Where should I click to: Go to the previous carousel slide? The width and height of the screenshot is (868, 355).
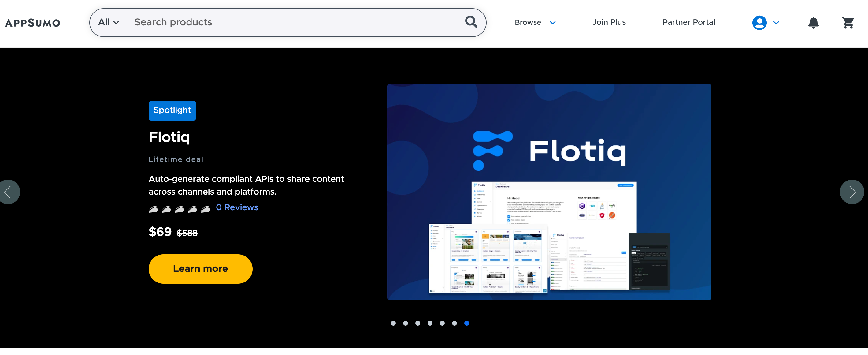[8, 192]
